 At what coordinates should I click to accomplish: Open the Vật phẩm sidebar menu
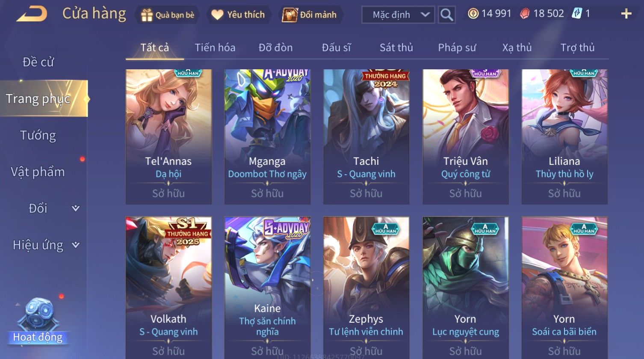(x=38, y=172)
